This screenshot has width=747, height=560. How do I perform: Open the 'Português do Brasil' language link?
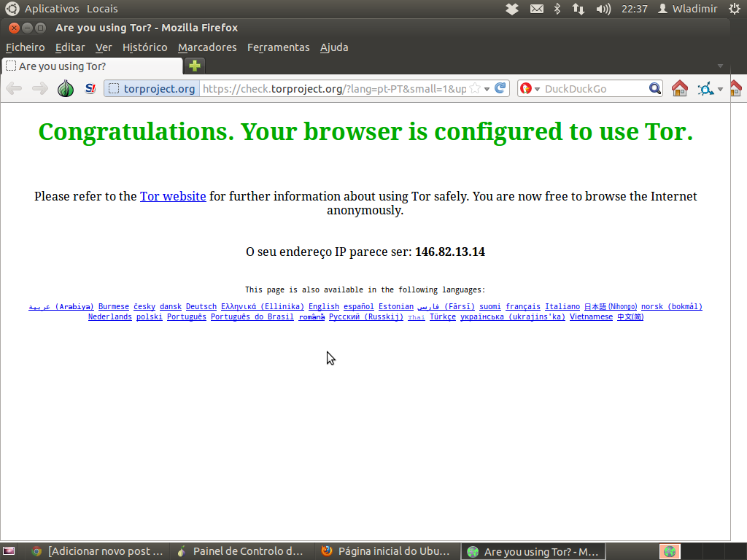pyautogui.click(x=252, y=316)
